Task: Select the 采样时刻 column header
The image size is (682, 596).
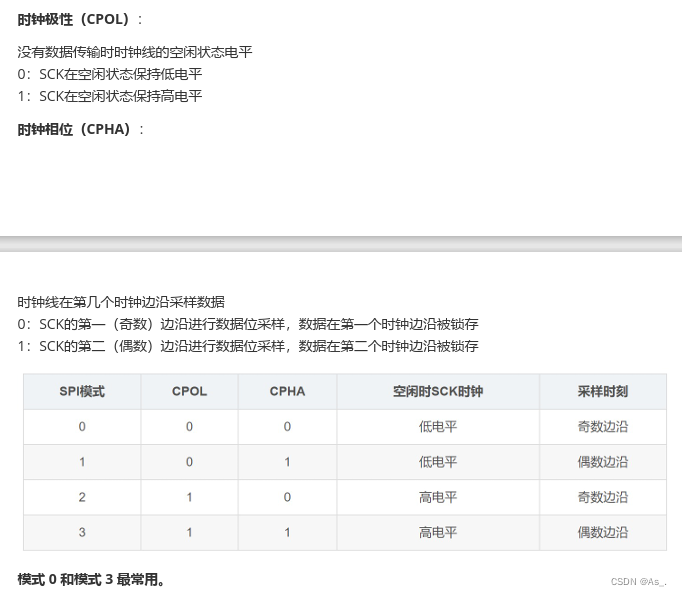Action: coord(603,392)
